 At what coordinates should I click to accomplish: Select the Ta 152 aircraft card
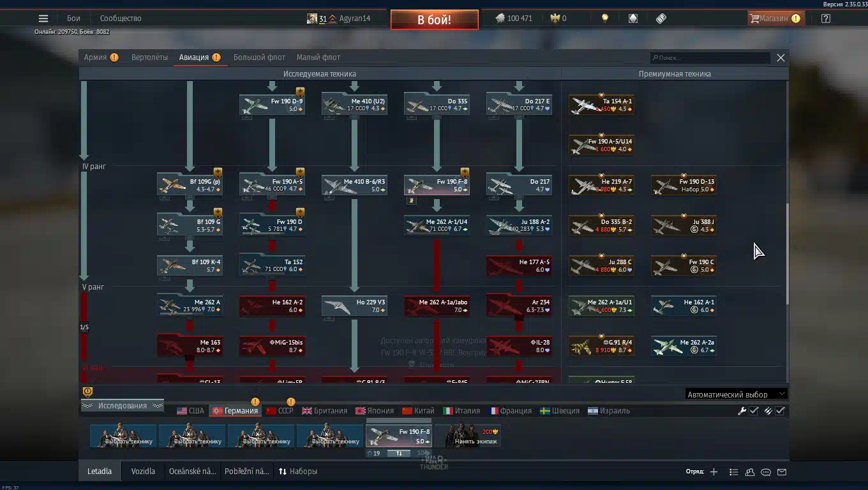click(x=272, y=265)
